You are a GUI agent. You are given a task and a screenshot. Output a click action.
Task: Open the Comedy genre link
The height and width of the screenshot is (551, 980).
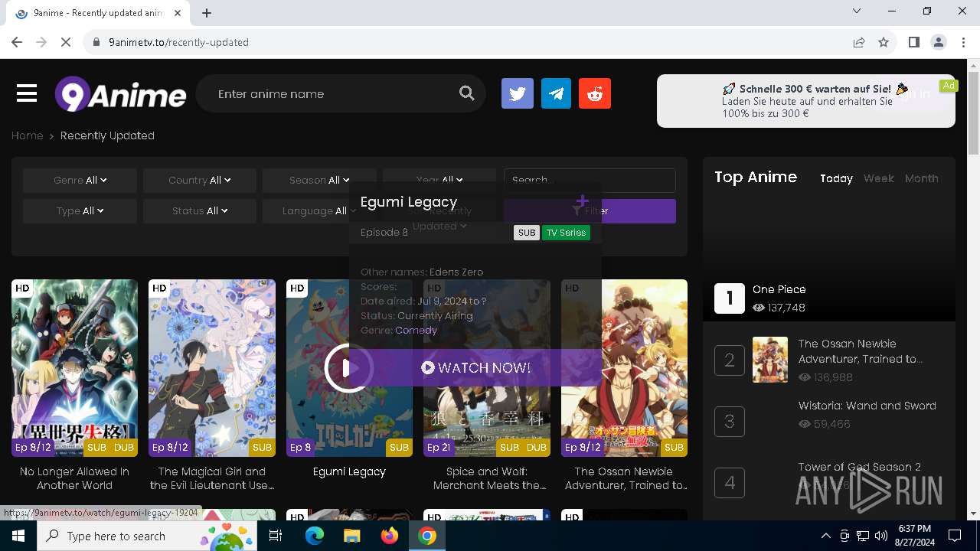click(416, 330)
